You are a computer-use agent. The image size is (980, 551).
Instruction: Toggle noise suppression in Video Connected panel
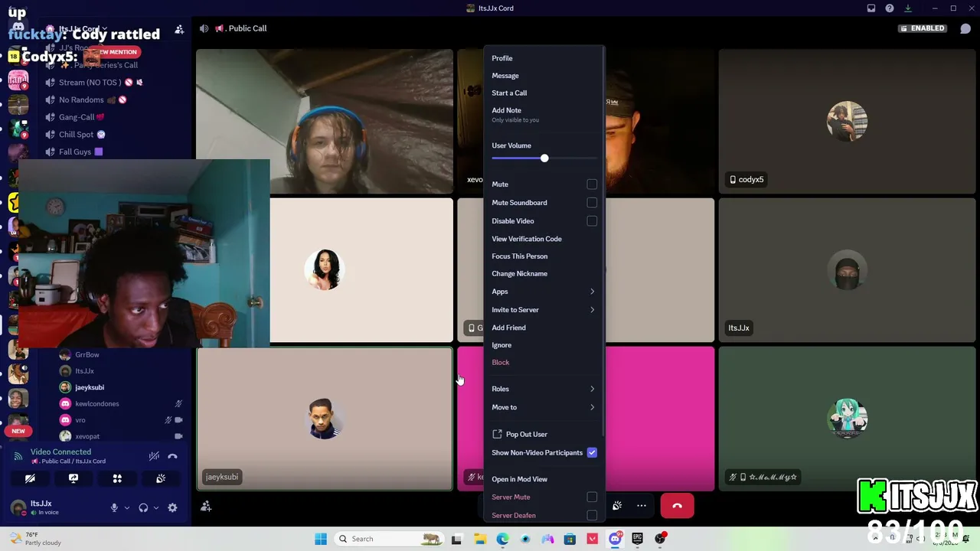(x=154, y=456)
